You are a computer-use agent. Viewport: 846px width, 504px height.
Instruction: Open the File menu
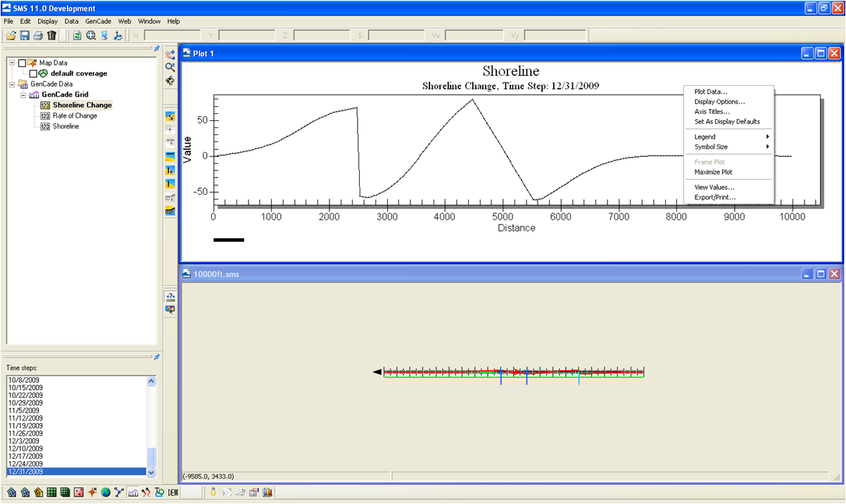(x=8, y=21)
